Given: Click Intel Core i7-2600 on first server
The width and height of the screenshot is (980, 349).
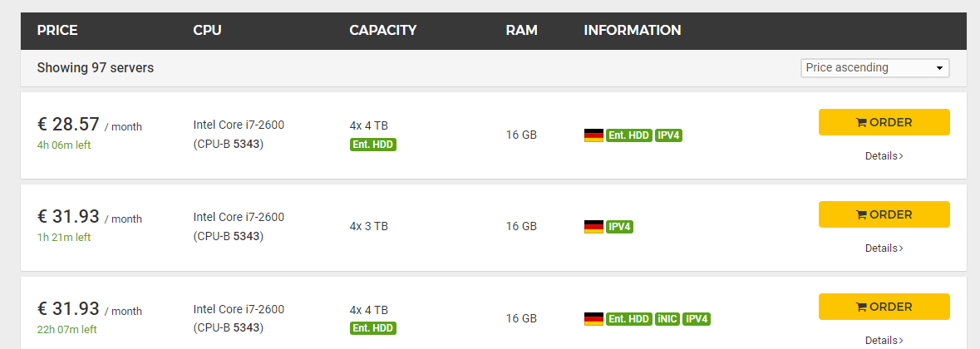Looking at the screenshot, I should pos(239,125).
